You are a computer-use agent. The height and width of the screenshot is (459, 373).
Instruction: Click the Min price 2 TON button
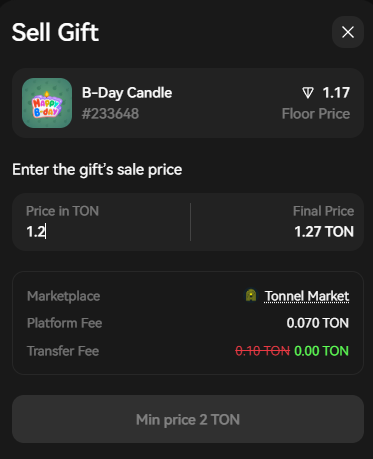188,419
